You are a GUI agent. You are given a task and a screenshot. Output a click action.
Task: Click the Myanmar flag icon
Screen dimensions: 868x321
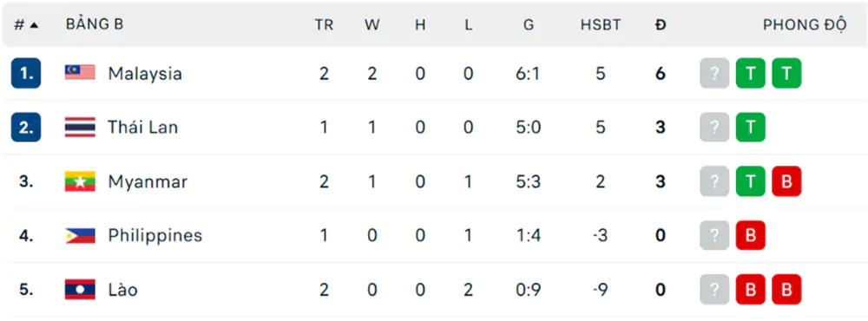click(x=80, y=181)
